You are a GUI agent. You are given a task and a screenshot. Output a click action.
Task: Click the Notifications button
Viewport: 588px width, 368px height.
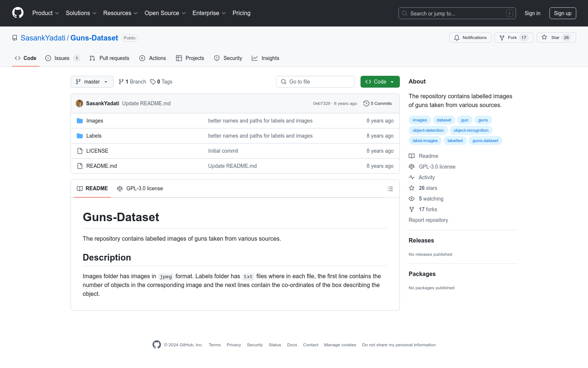click(470, 38)
